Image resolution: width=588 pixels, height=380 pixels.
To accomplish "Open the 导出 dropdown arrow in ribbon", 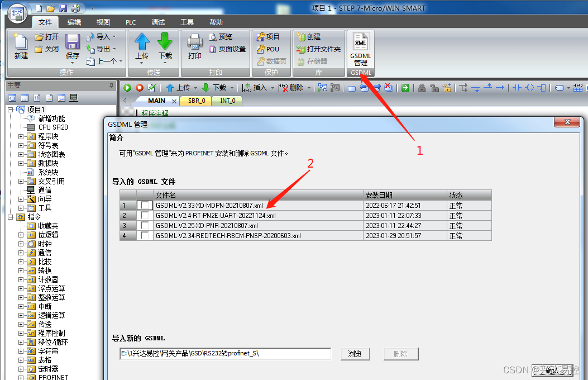I will click(x=114, y=49).
